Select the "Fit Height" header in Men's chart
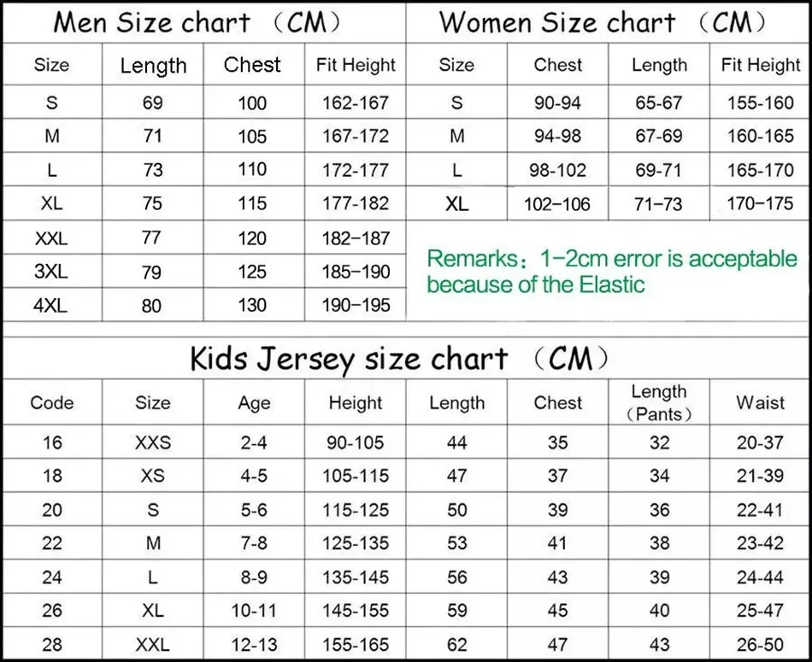 tap(356, 65)
